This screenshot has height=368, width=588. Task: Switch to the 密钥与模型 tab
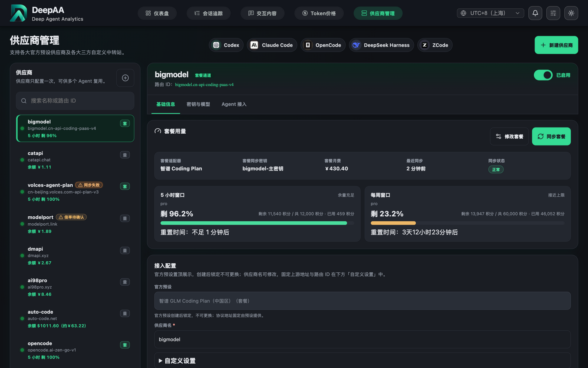click(x=198, y=104)
